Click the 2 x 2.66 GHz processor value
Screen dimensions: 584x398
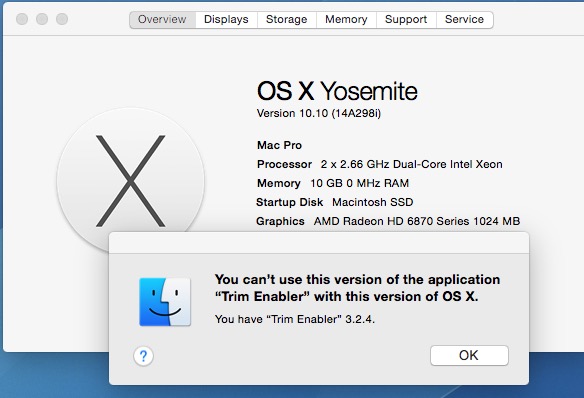[x=412, y=164]
